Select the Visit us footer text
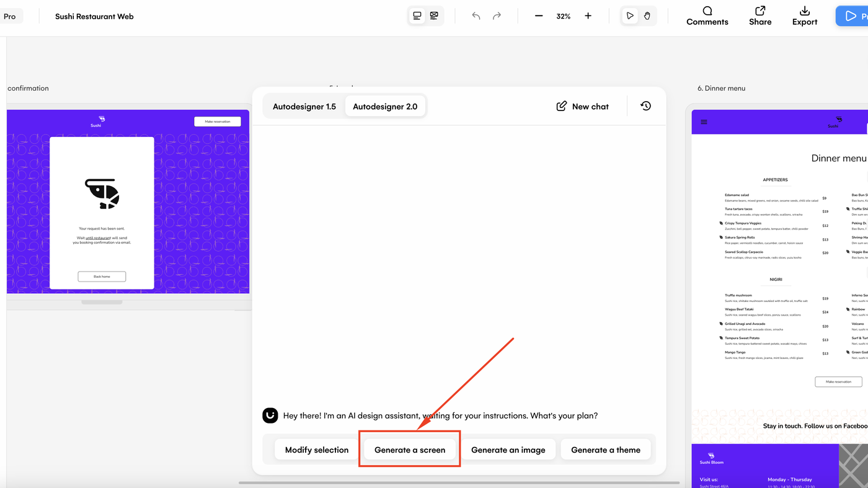868x488 pixels. coord(709,479)
